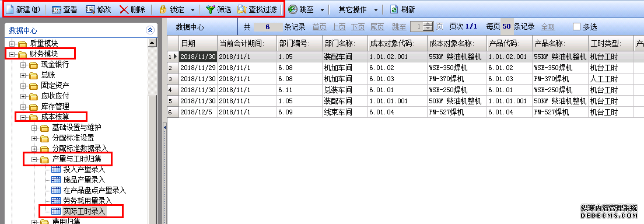Click the panel splitter collapse arrow
The height and width of the screenshot is (224, 644).
point(164,128)
